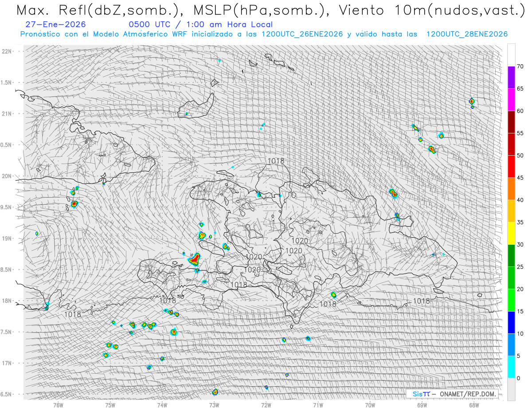Viewport: 532px width, 411px height.
Task: Click the '71W' longitude label
Action: coord(318,405)
